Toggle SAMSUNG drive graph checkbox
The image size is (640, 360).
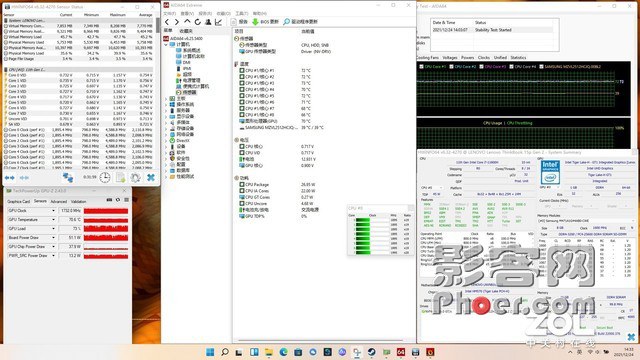point(542,67)
